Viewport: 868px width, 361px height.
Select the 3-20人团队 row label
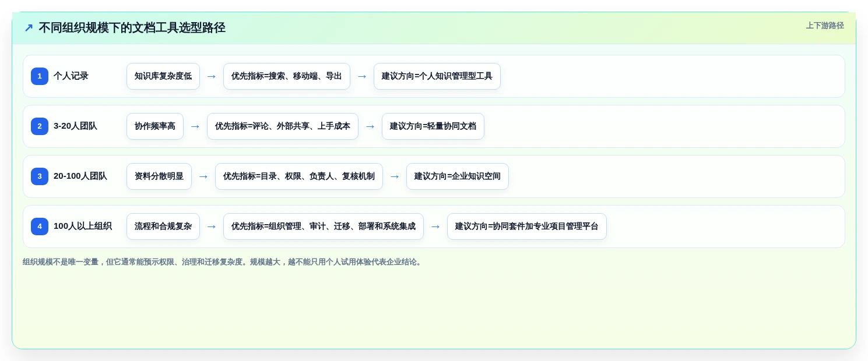[75, 126]
